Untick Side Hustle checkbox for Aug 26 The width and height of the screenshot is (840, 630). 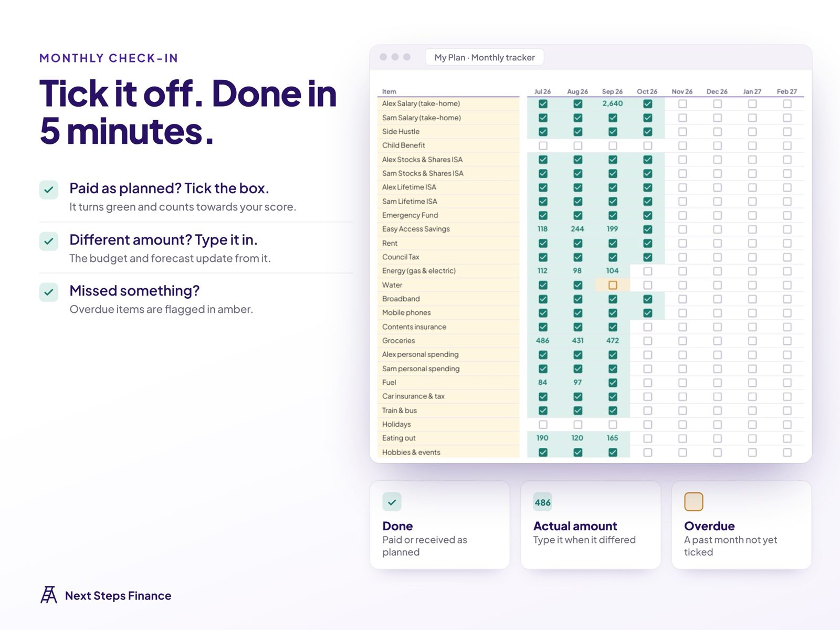[x=577, y=132]
